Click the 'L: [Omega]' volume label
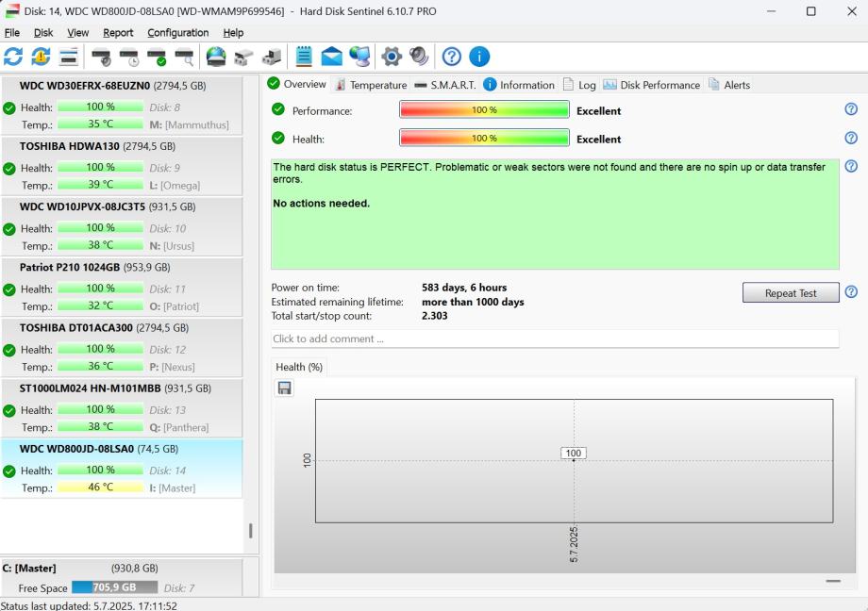 coord(175,186)
